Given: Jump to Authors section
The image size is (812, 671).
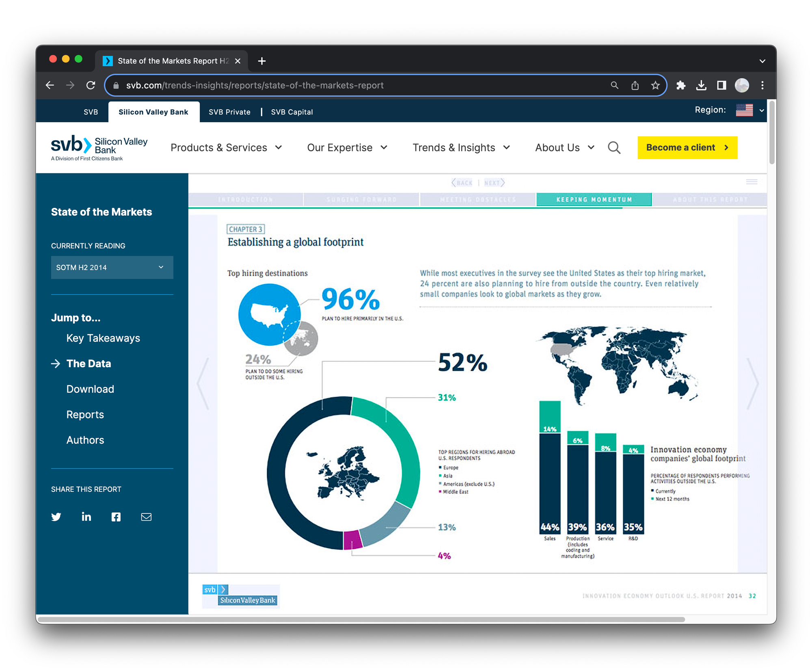Looking at the screenshot, I should click(x=85, y=440).
